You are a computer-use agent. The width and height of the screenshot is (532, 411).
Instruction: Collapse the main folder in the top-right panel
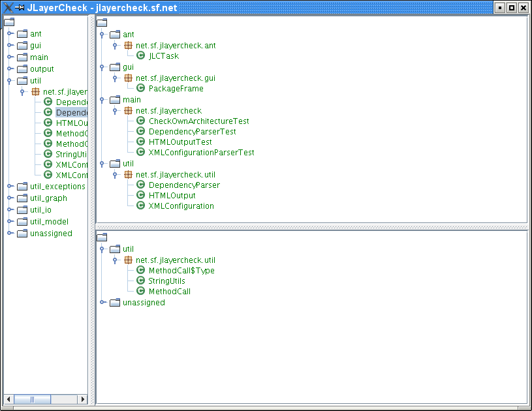coord(102,100)
